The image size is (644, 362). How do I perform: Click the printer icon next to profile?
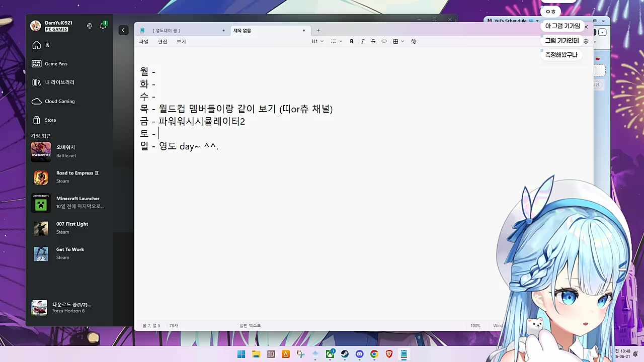[x=90, y=26]
